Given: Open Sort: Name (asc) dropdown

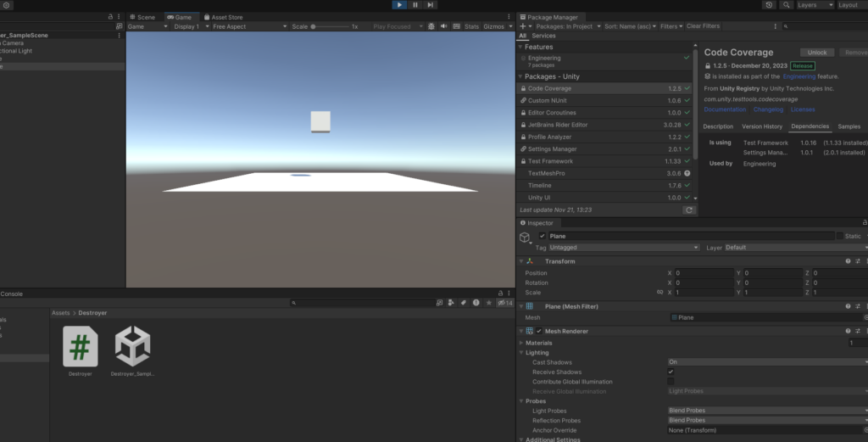Looking at the screenshot, I should [630, 26].
